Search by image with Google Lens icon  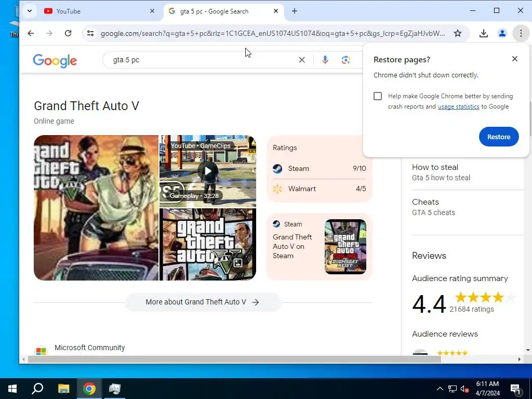coord(345,60)
